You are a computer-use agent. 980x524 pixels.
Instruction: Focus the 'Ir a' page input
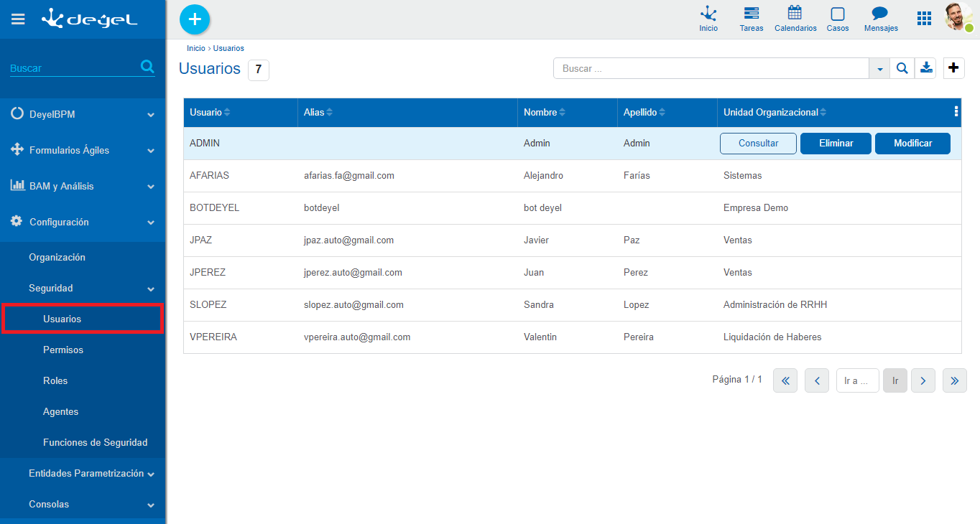[x=858, y=380]
